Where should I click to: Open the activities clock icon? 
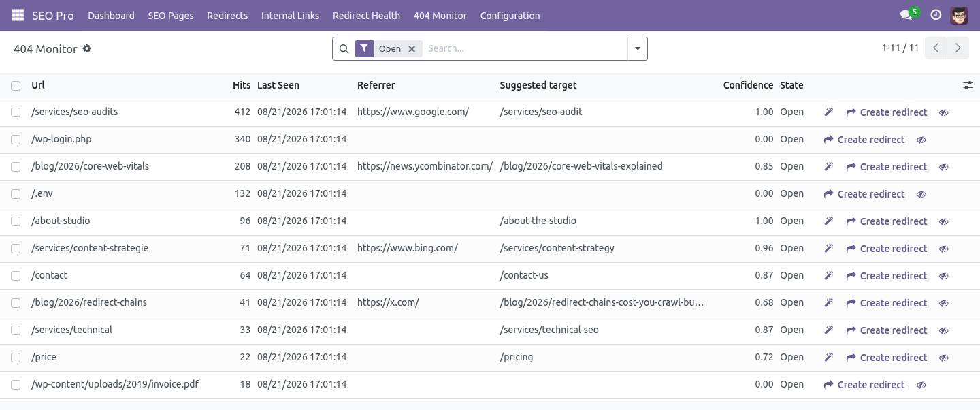pos(936,15)
